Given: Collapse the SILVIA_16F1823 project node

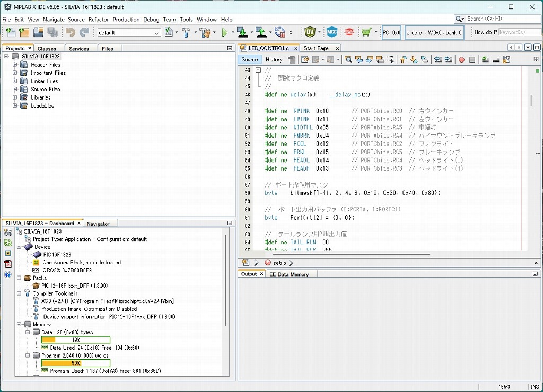Looking at the screenshot, I should click(6, 56).
